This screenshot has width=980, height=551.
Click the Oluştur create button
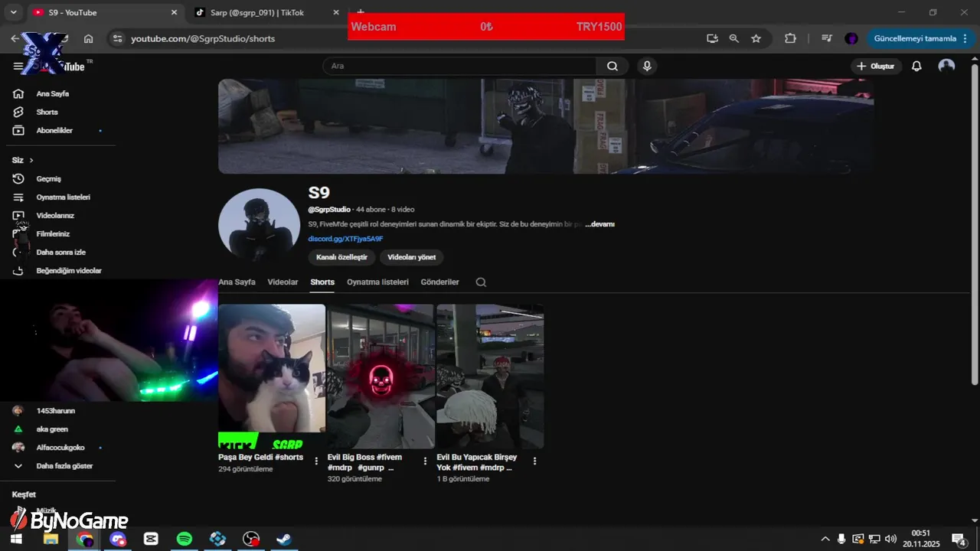click(x=875, y=66)
